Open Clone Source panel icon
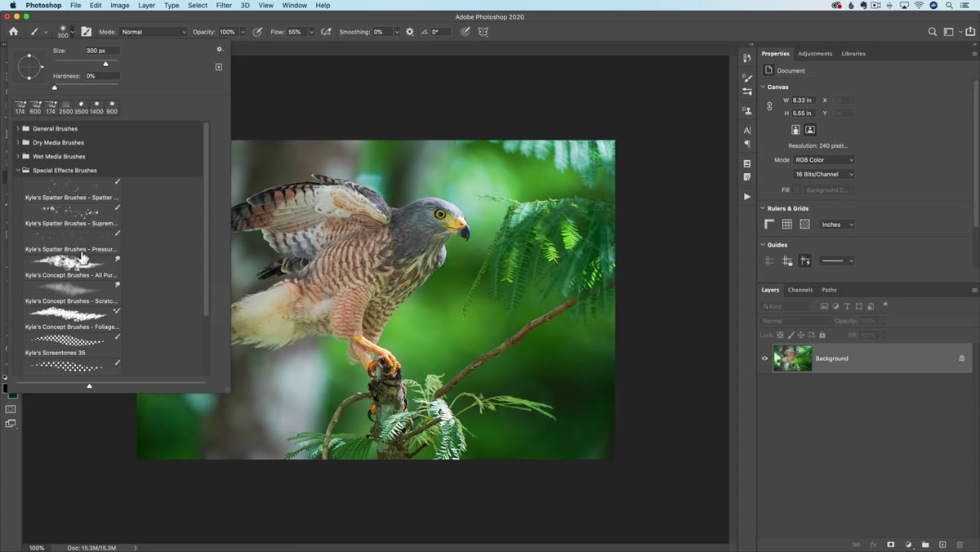Viewport: 980px width, 552px height. click(747, 110)
